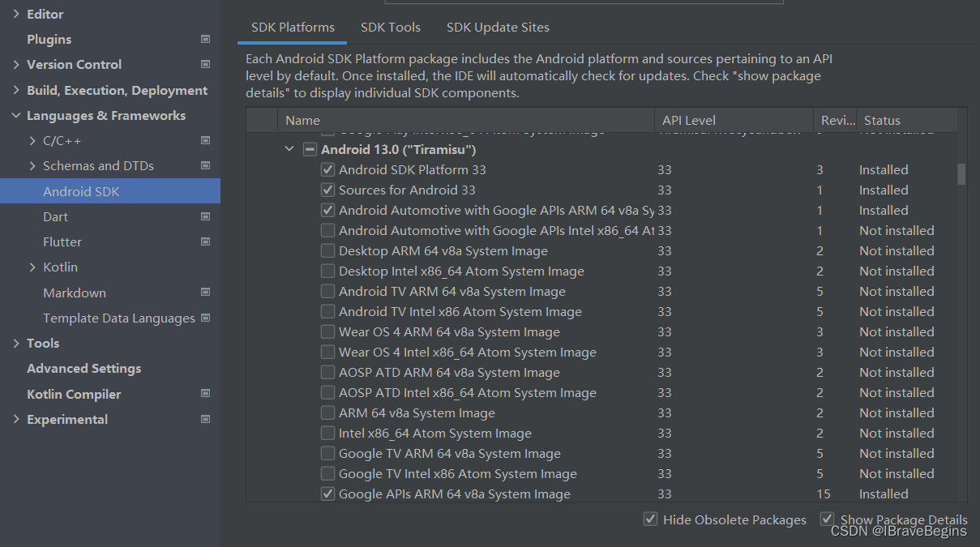
Task: Collapse the Android 13.0 Tiramisu group
Action: pyautogui.click(x=289, y=149)
